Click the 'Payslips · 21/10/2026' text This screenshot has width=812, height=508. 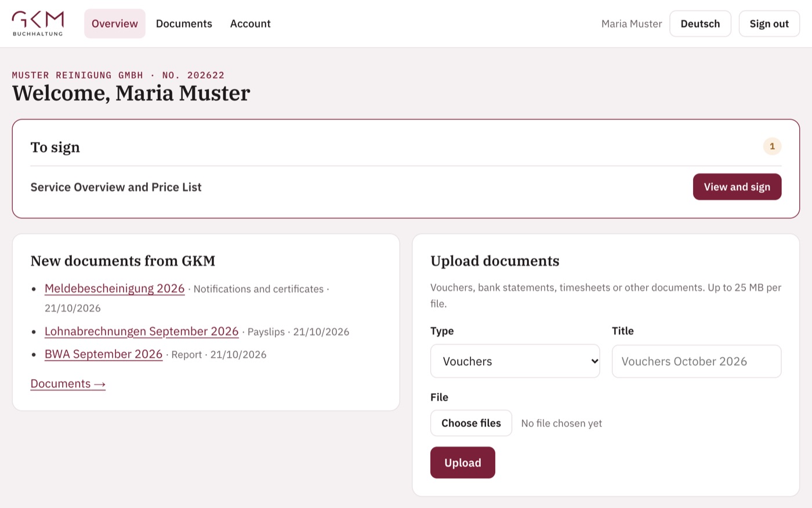coord(299,332)
